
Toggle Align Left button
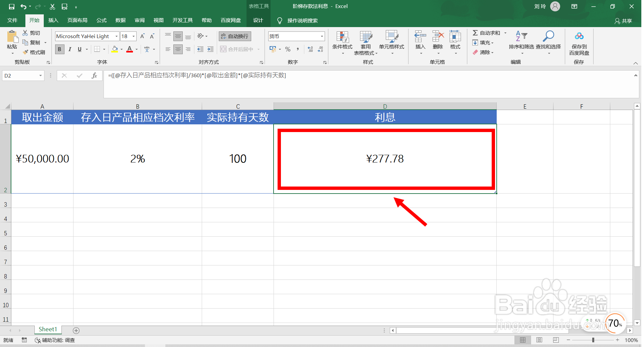168,49
